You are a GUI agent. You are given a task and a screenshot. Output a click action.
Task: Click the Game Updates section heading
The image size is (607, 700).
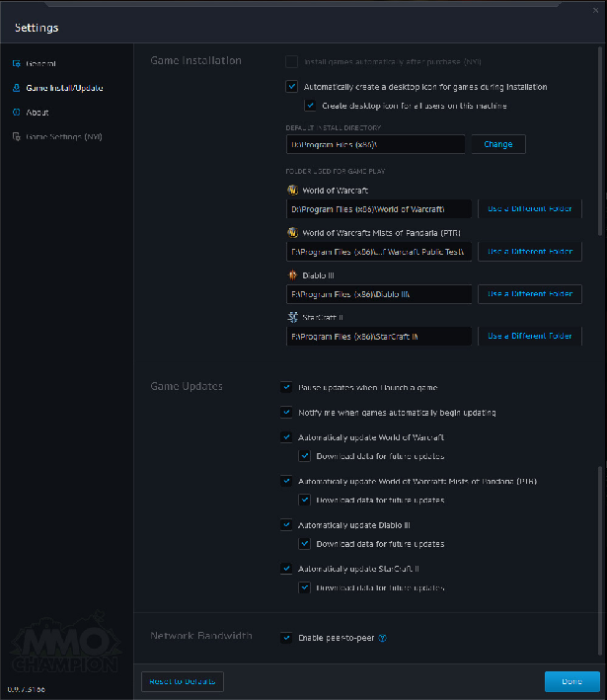pyautogui.click(x=187, y=386)
